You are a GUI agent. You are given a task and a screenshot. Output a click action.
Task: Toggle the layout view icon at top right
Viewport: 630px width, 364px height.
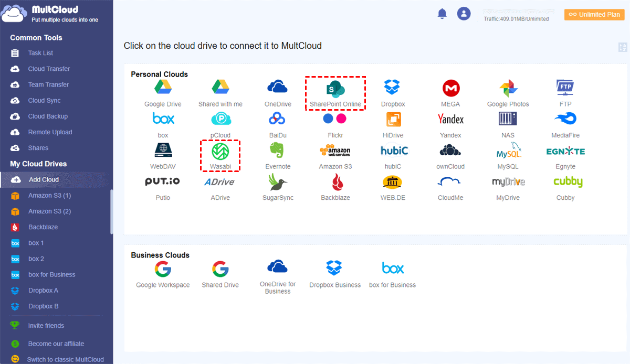tap(623, 47)
